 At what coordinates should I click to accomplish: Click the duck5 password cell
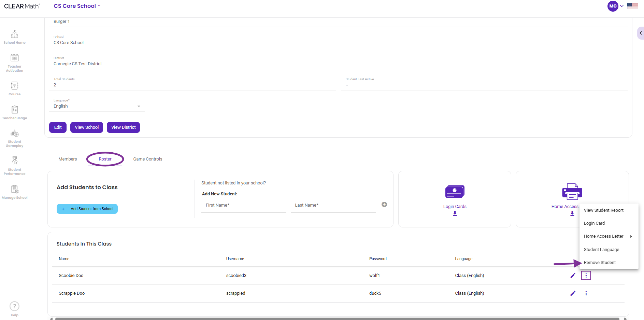tap(375, 293)
